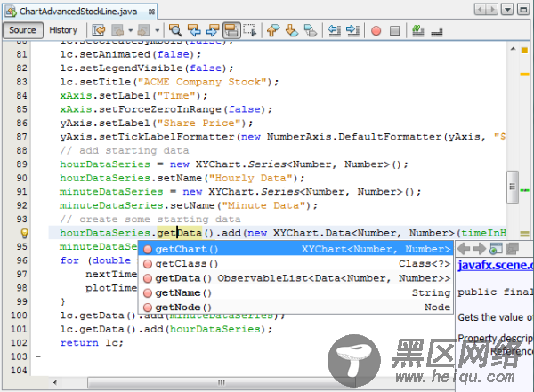Click the horizontal scrollbar thumb

pos(222,382)
